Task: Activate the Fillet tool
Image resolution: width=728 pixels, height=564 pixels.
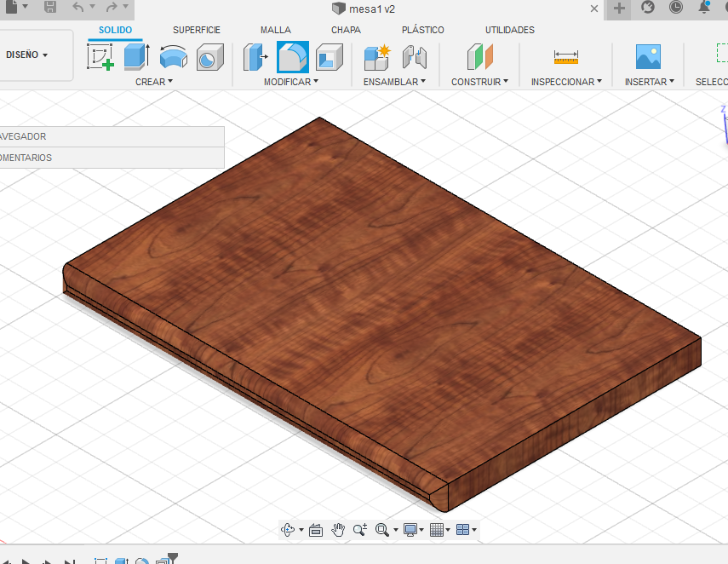Action: tap(292, 57)
